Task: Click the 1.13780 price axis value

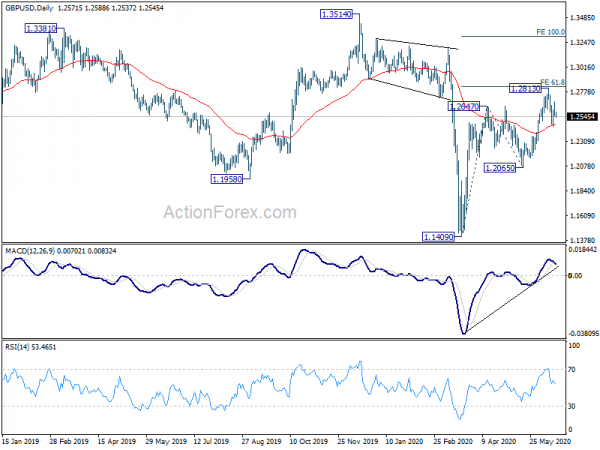Action: 582,240
